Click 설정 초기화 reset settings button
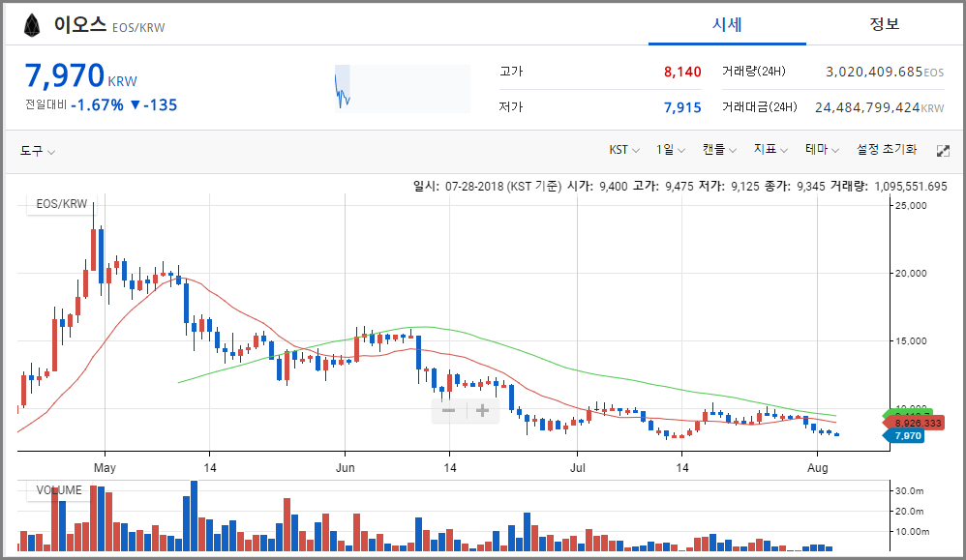This screenshot has height=560, width=966. click(x=886, y=150)
